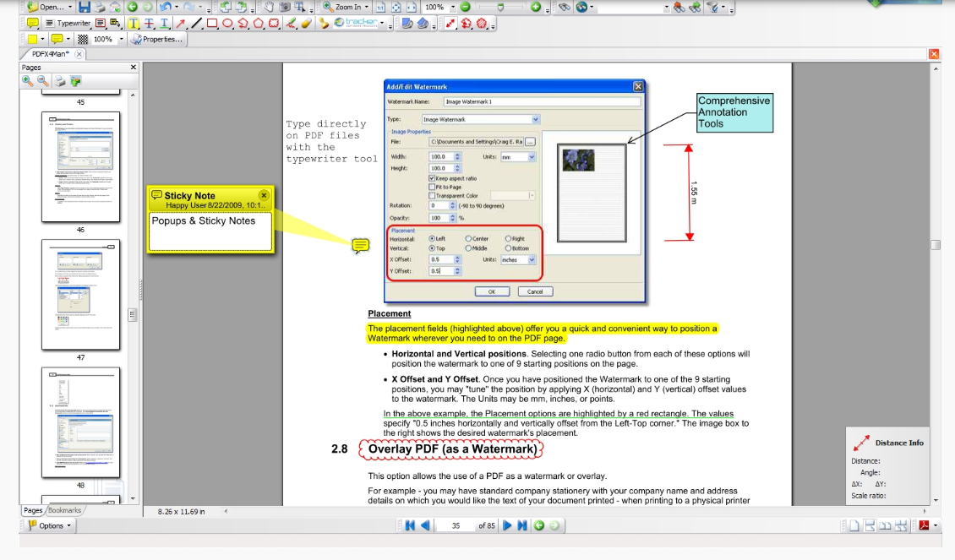
Task: Select the Pages tab at bottom
Action: [33, 510]
